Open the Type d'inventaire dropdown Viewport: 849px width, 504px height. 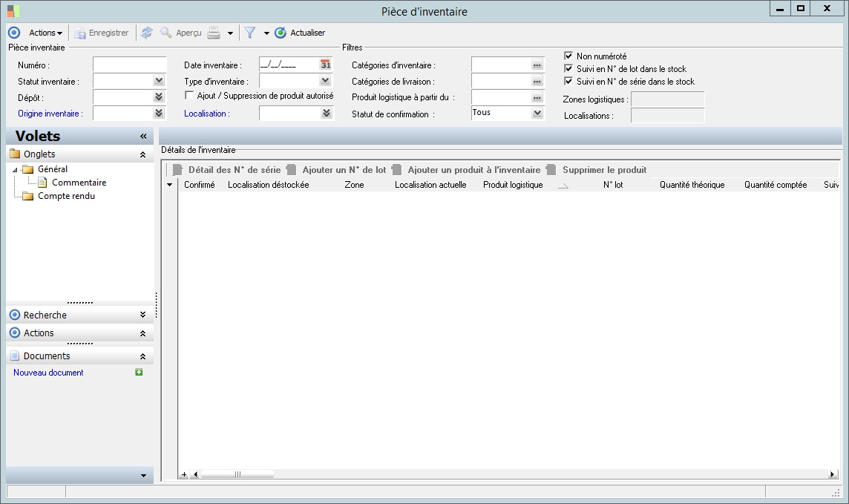coord(325,81)
